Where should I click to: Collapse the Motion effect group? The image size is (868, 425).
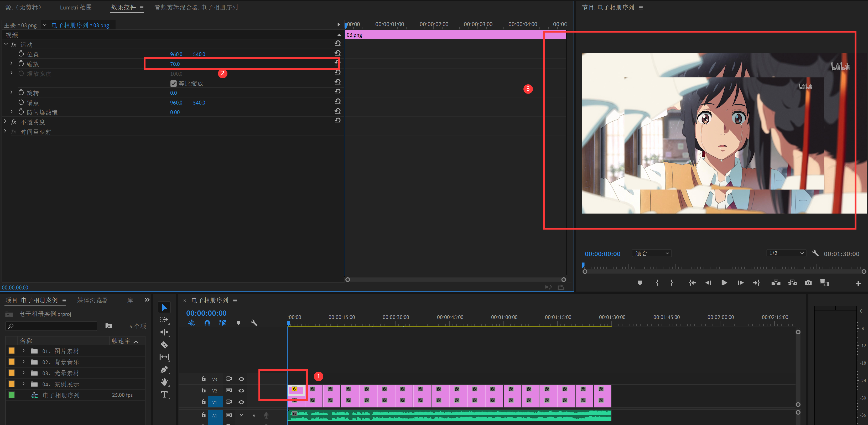pos(6,44)
